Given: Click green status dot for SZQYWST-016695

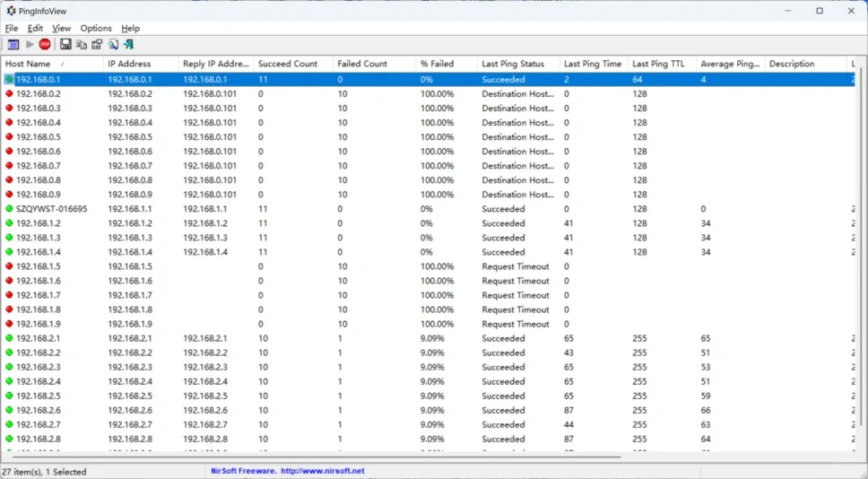Looking at the screenshot, I should coord(9,209).
